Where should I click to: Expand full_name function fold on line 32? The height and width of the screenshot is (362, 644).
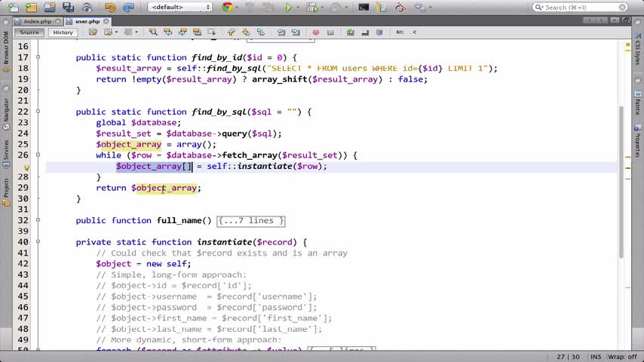(38, 219)
